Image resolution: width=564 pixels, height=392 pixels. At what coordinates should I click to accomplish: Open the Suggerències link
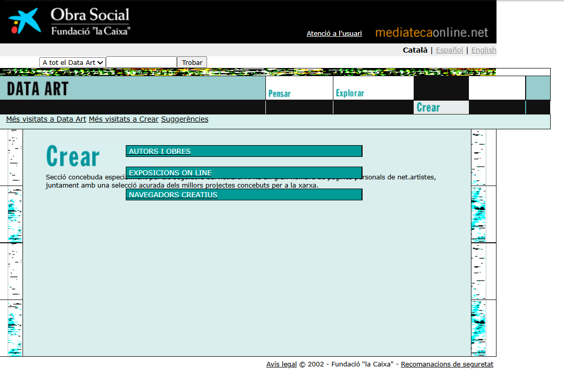point(185,119)
